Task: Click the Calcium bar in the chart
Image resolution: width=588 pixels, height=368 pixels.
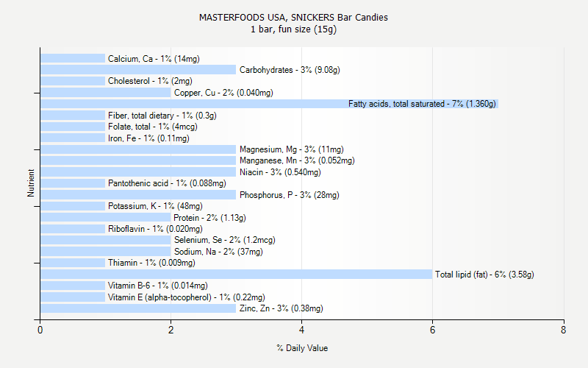Action: [73, 58]
